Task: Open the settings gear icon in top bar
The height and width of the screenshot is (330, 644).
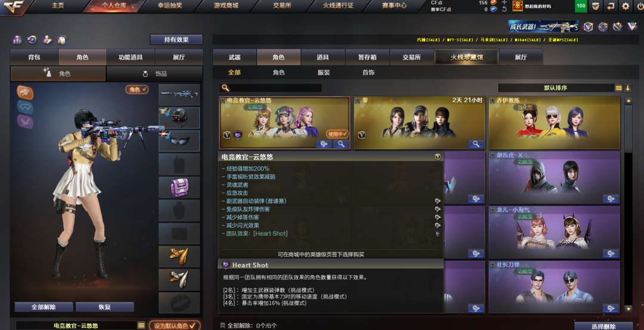Action: point(626,6)
